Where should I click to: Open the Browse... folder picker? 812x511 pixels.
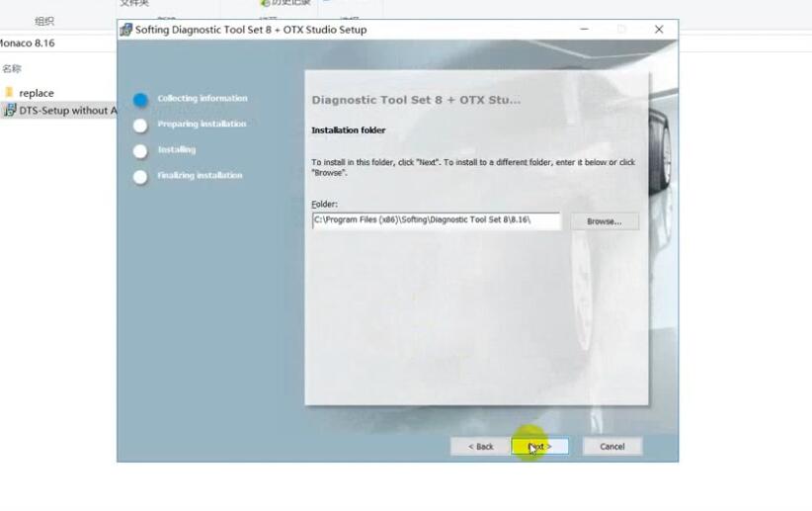coord(605,221)
